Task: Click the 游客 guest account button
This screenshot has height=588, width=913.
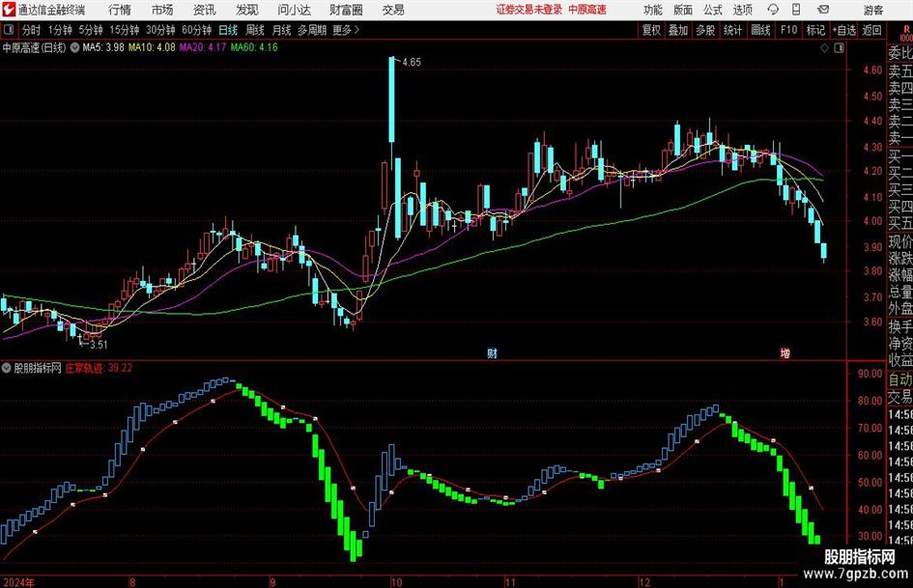Action: click(x=873, y=10)
